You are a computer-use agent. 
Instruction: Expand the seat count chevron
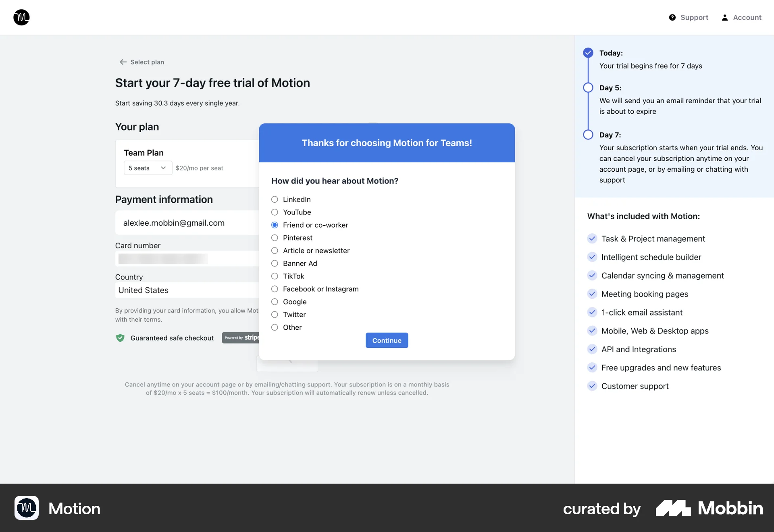point(163,168)
